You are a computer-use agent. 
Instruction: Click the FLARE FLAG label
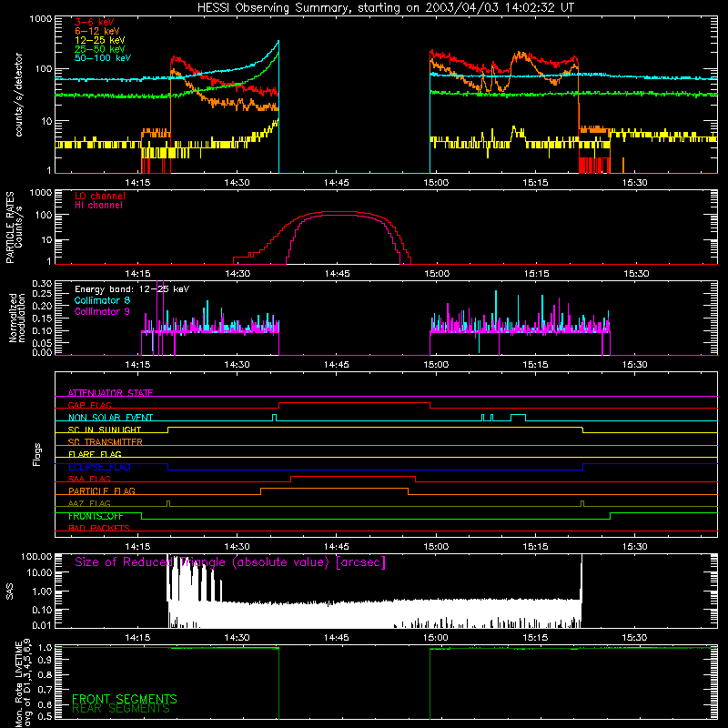95,454
